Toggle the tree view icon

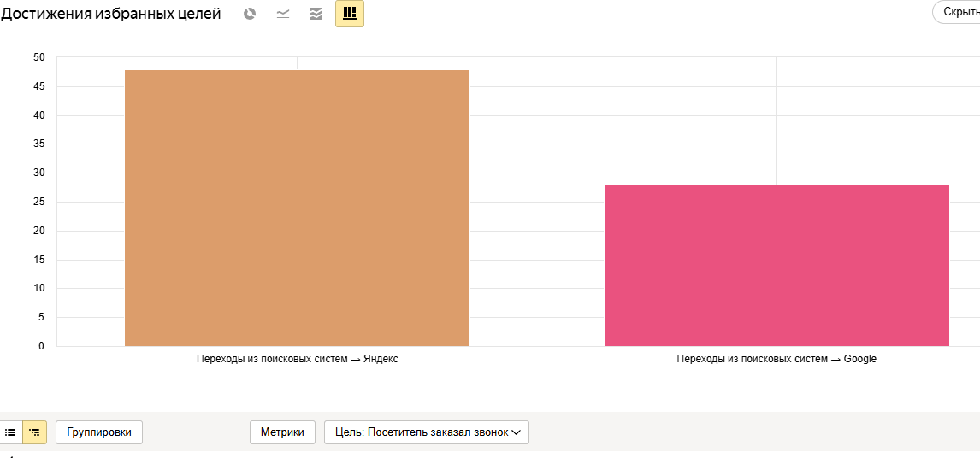pyautogui.click(x=34, y=432)
